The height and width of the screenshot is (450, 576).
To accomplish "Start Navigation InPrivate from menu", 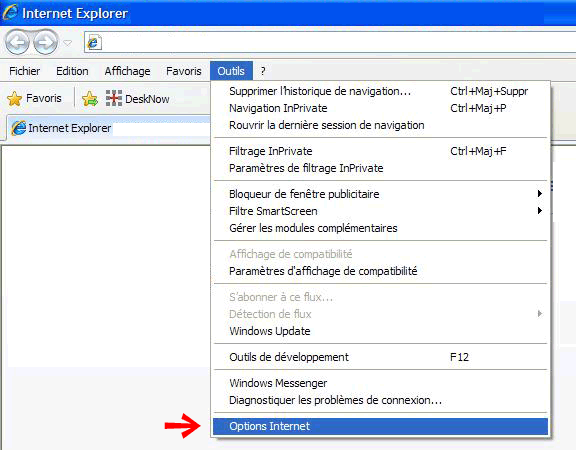I will pyautogui.click(x=381, y=108).
